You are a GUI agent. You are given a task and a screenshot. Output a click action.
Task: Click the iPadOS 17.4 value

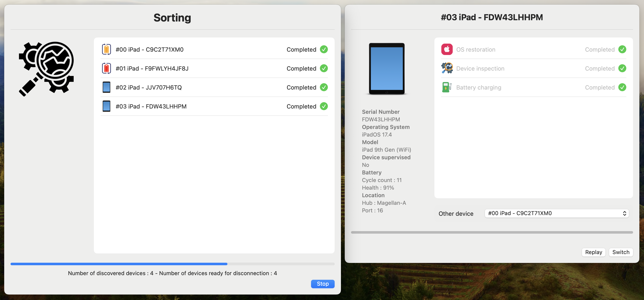click(377, 135)
